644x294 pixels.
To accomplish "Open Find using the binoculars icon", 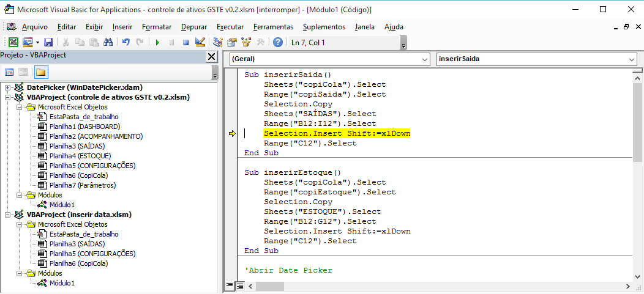I will coord(108,42).
